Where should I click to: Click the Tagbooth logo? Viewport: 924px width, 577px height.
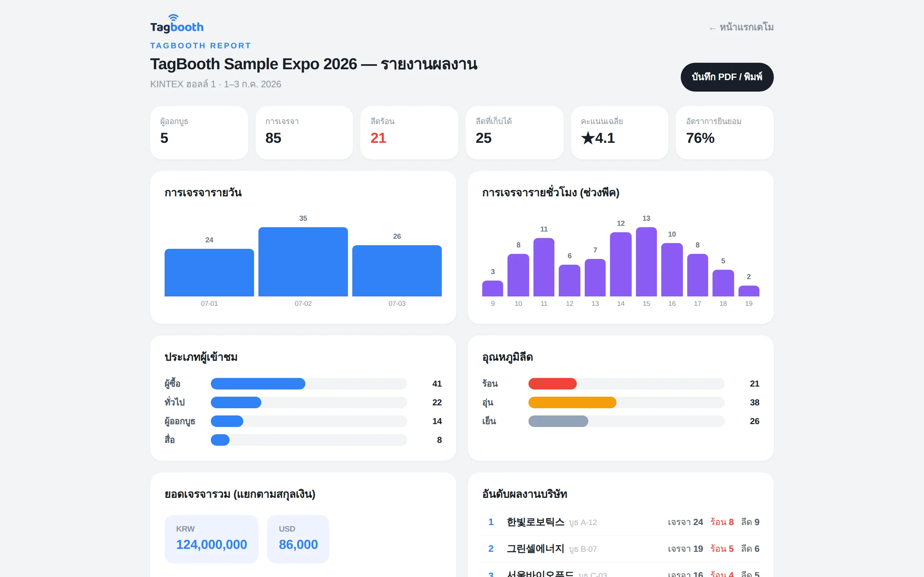[x=176, y=24]
